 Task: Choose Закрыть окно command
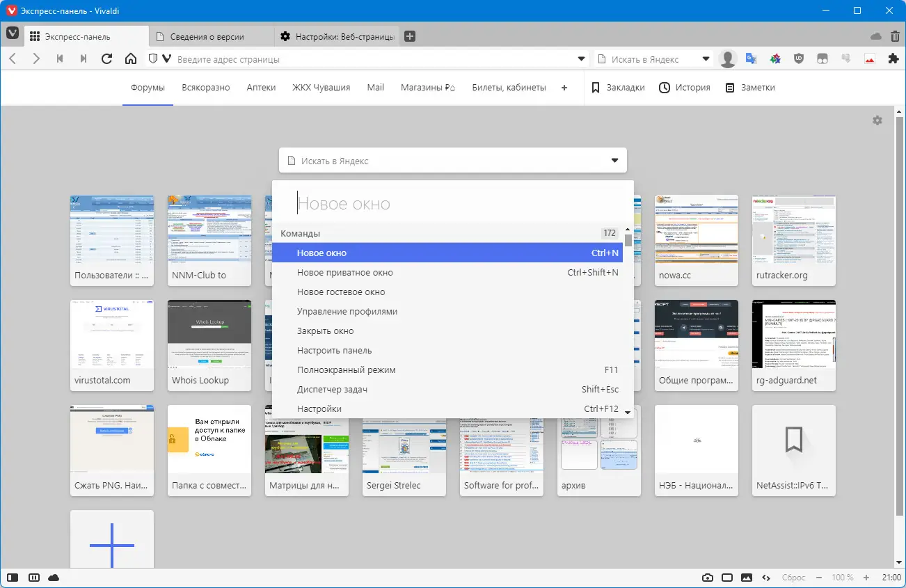pos(448,331)
